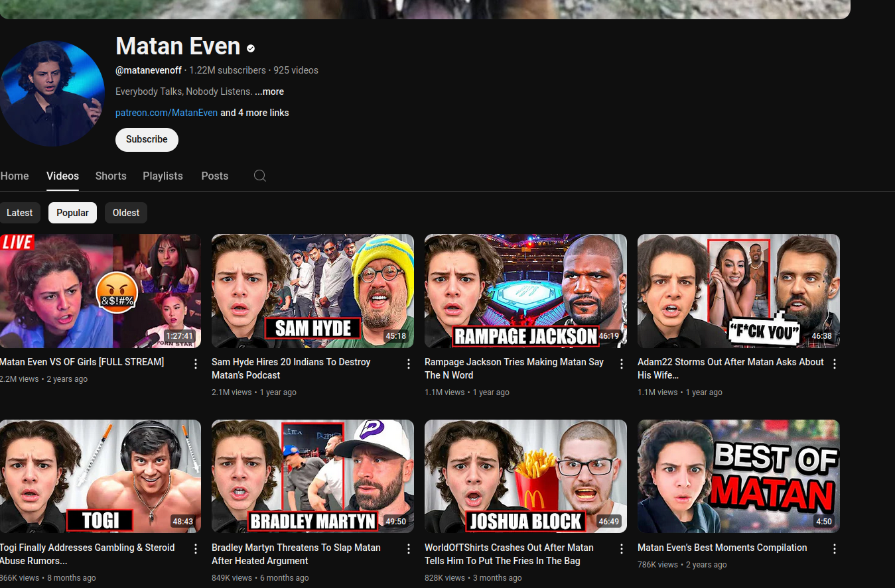Play the Sam Hyde video thumbnail
The height and width of the screenshot is (588, 895).
312,291
